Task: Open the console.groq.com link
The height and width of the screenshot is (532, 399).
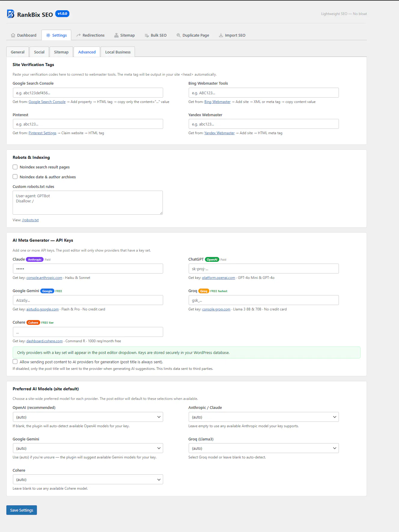Action: click(216, 309)
